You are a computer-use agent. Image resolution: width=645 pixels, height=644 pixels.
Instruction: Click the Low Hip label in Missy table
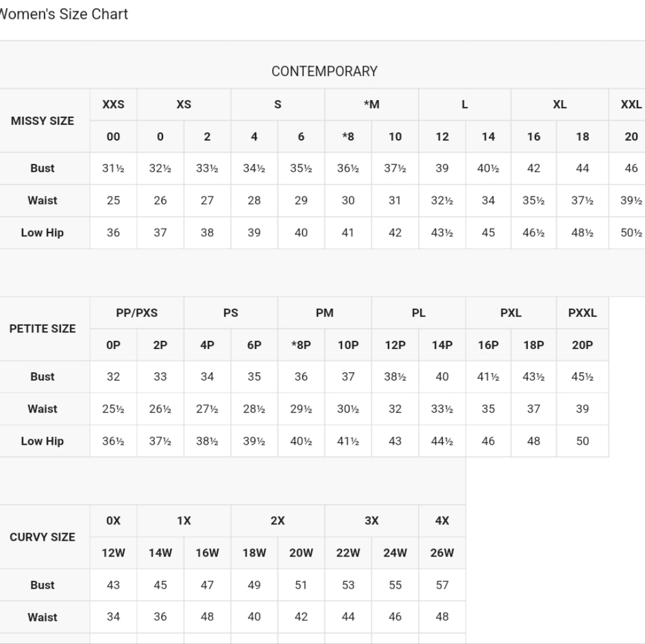pyautogui.click(x=43, y=233)
